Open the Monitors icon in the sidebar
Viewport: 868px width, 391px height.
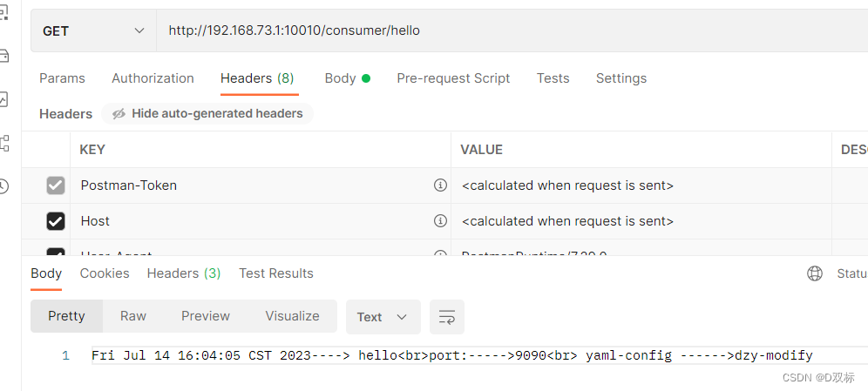pos(3,99)
